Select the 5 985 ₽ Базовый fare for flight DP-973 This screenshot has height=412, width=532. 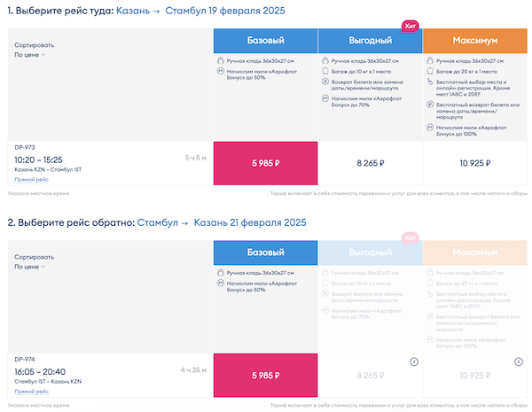(265, 163)
